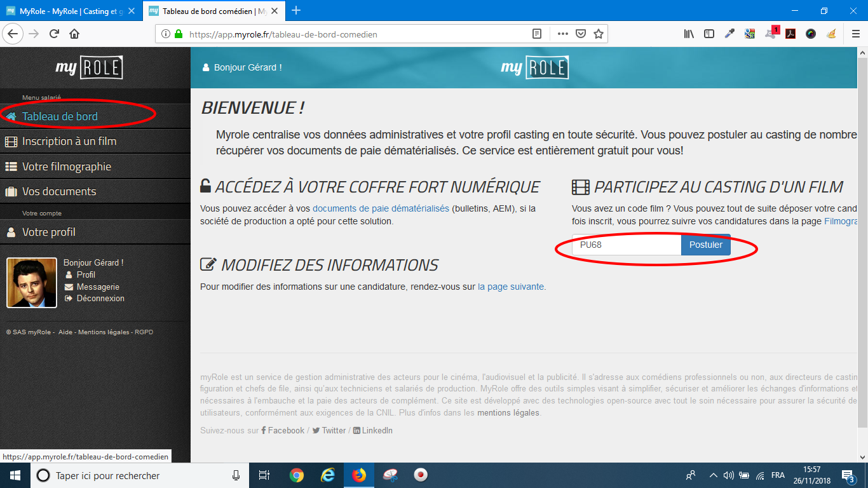This screenshot has height=488, width=868.
Task: Switch to the MyRole Casting tab
Action: point(71,11)
